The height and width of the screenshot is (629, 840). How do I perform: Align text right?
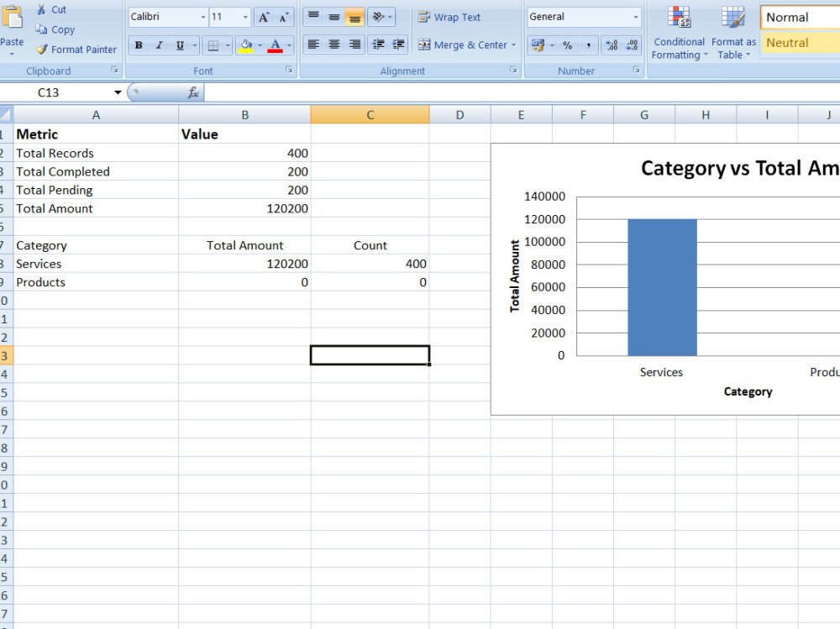[x=354, y=45]
